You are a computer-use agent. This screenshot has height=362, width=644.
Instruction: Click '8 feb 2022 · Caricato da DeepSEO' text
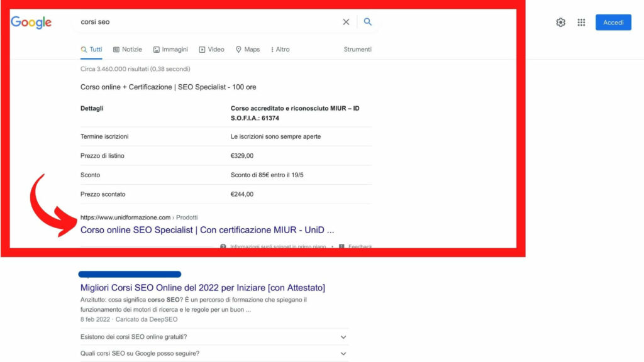pyautogui.click(x=129, y=319)
